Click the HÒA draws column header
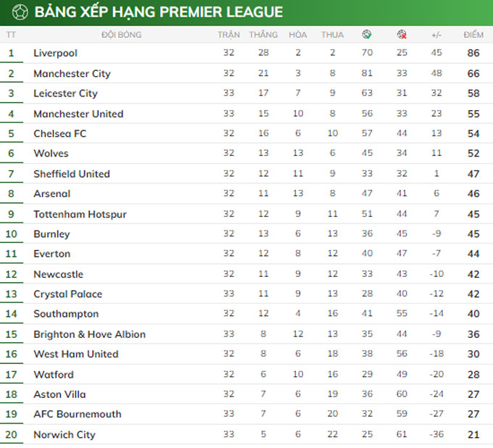This screenshot has height=448, width=493. point(297,35)
